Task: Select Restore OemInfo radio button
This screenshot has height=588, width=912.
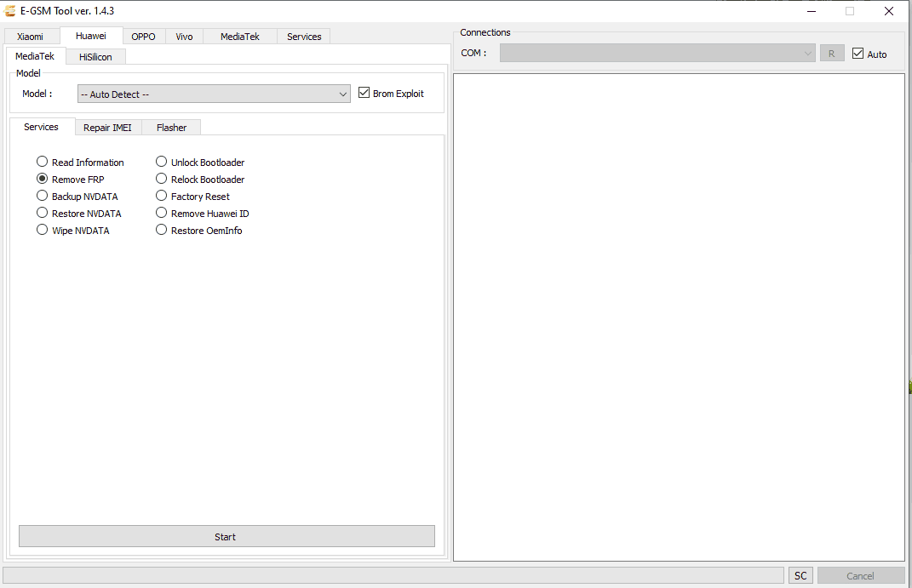Action: [199, 230]
